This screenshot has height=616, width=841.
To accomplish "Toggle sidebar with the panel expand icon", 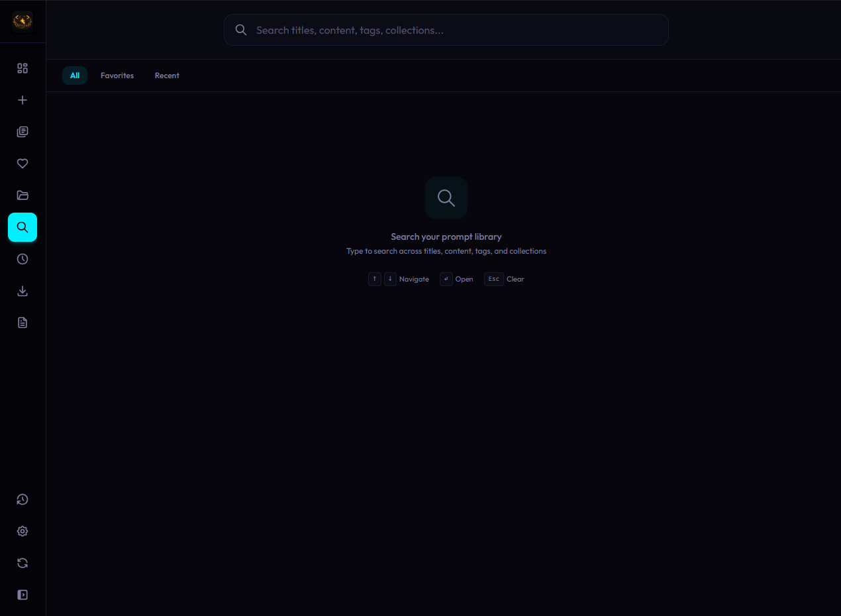I will point(23,595).
